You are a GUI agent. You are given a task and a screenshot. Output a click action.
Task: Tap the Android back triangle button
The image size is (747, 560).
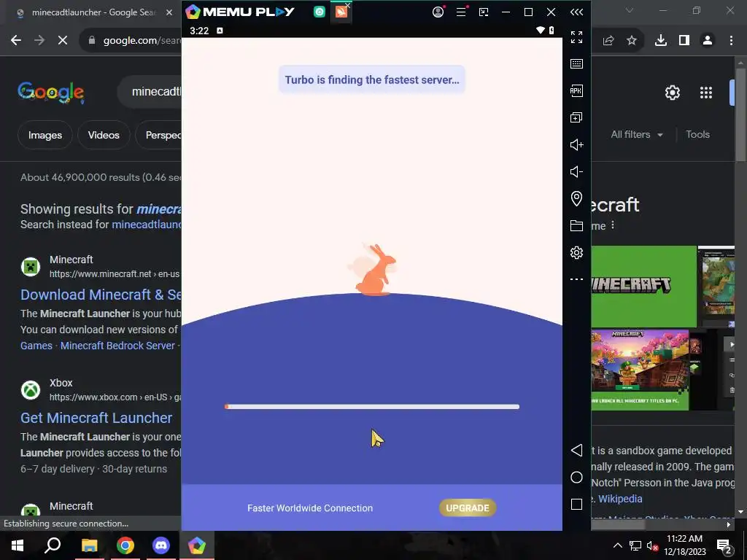coord(576,451)
